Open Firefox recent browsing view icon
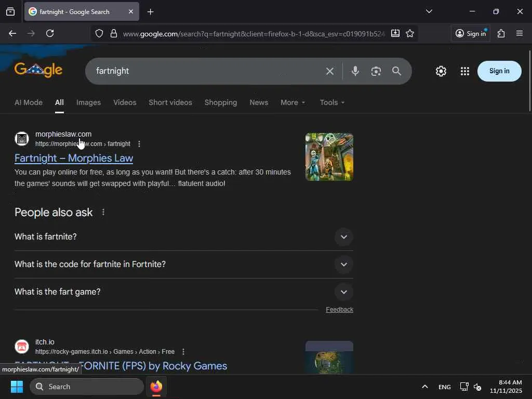The width and height of the screenshot is (532, 399). (x=10, y=11)
